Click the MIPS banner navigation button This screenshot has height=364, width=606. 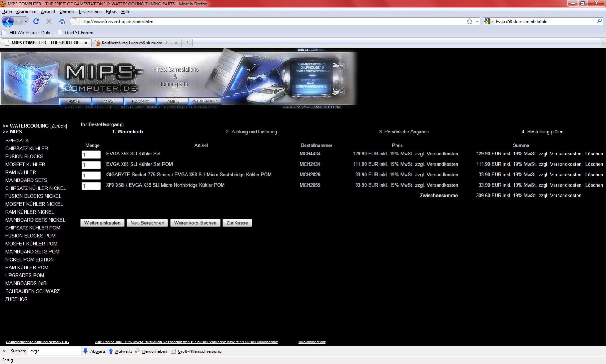(108, 101)
